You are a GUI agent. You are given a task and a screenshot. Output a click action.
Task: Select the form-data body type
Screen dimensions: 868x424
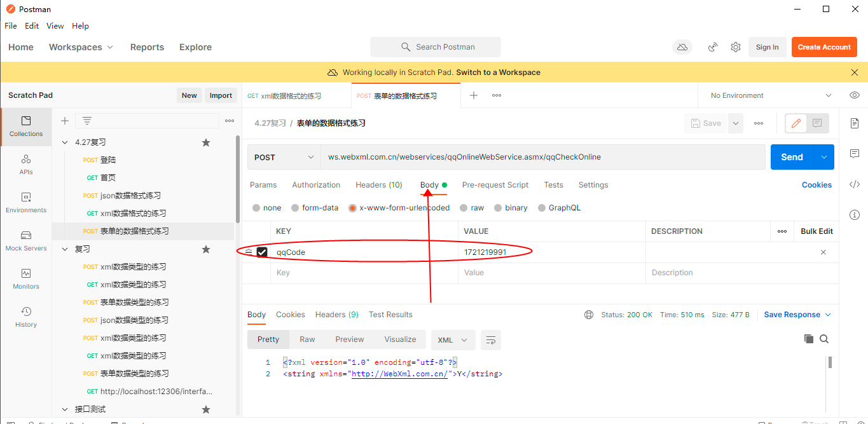[295, 208]
